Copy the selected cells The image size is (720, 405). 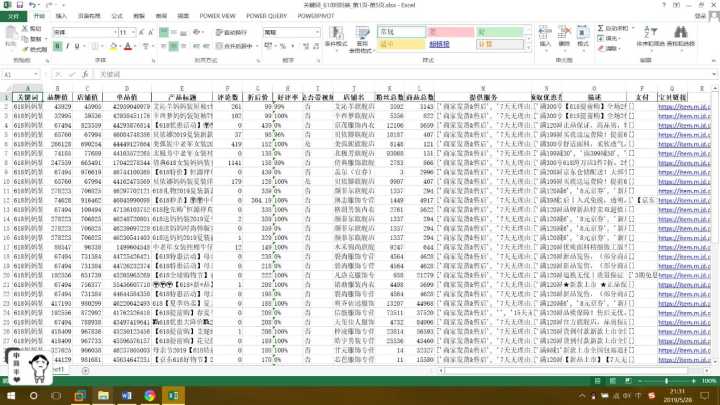[x=32, y=39]
